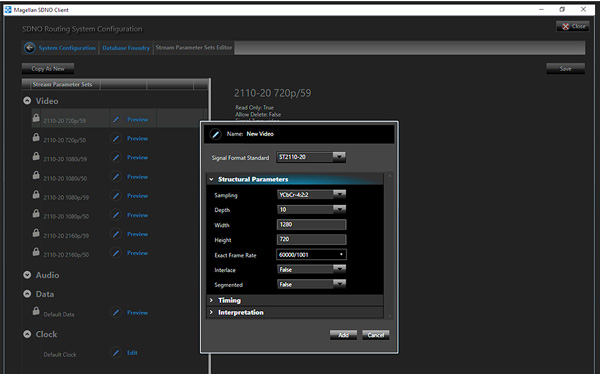The image size is (600, 374).
Task: Click the lock icon for Default Data
Action: [36, 311]
